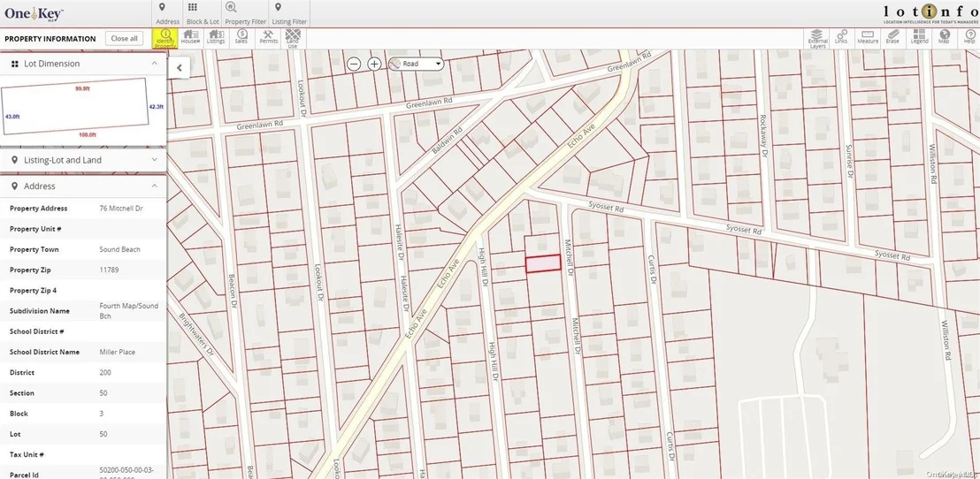Expand the Listing-Lot and Land section
This screenshot has width=980, height=479.
(155, 160)
